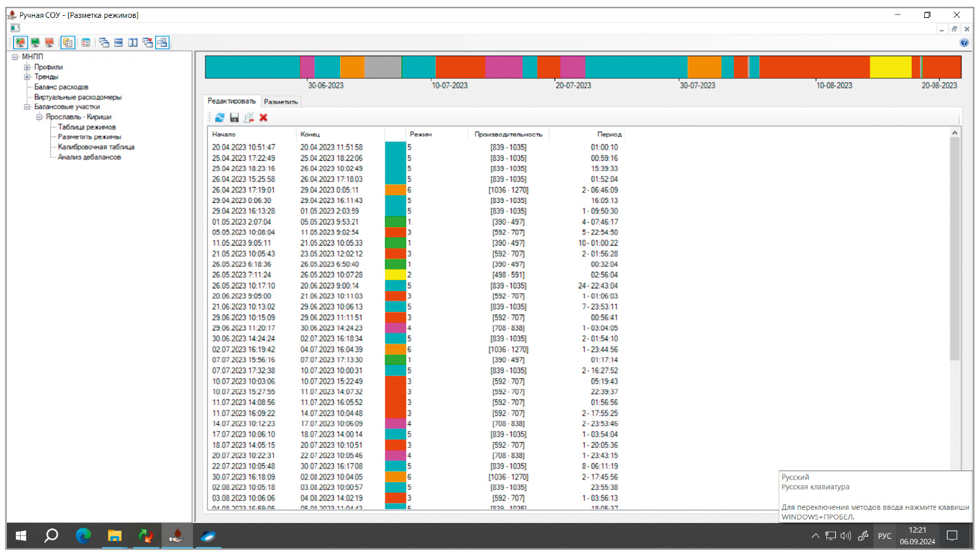The image size is (980, 554).
Task: Collapse the Балансовые участки node
Action: pos(27,107)
